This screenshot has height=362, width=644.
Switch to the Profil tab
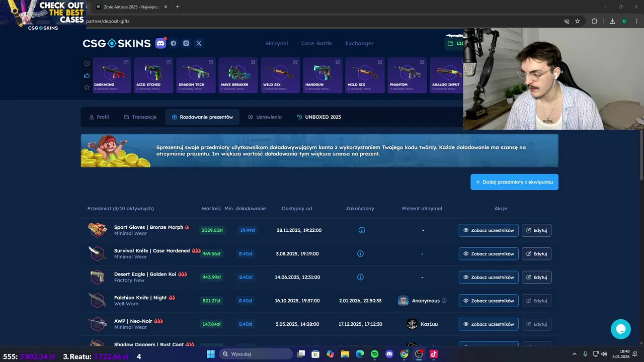(99, 117)
